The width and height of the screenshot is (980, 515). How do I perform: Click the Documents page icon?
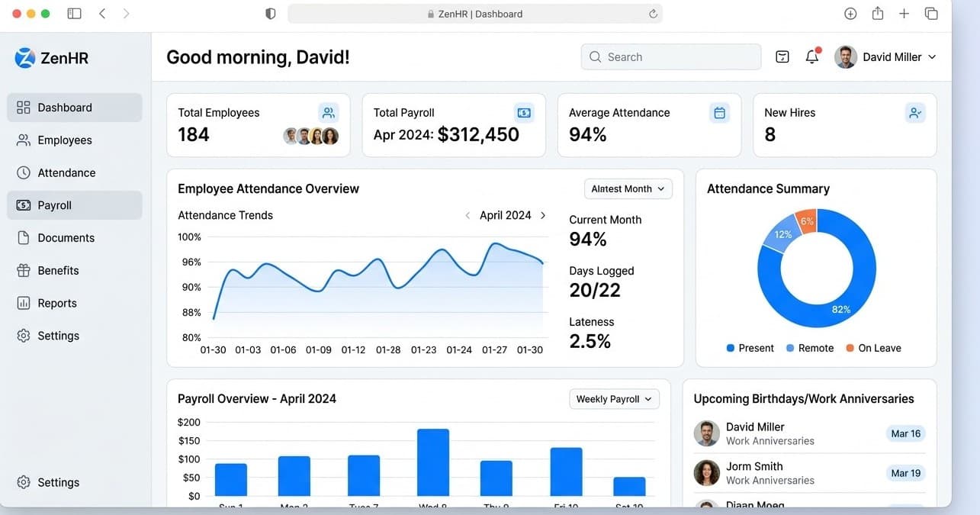coord(24,238)
